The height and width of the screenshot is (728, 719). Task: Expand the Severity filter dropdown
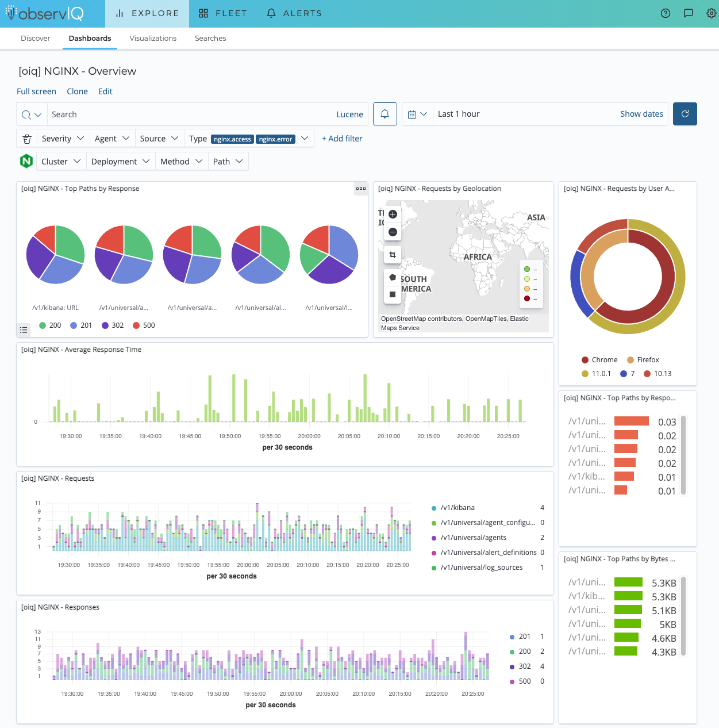(x=63, y=139)
